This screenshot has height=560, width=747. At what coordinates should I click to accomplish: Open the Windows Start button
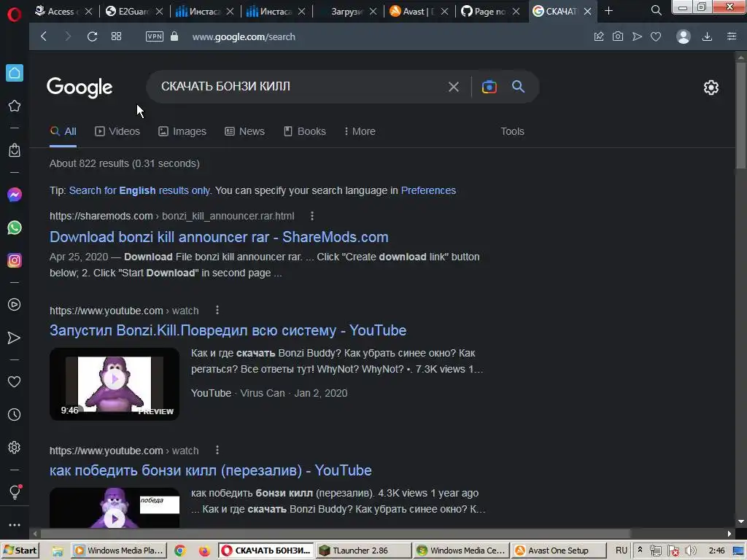point(20,551)
